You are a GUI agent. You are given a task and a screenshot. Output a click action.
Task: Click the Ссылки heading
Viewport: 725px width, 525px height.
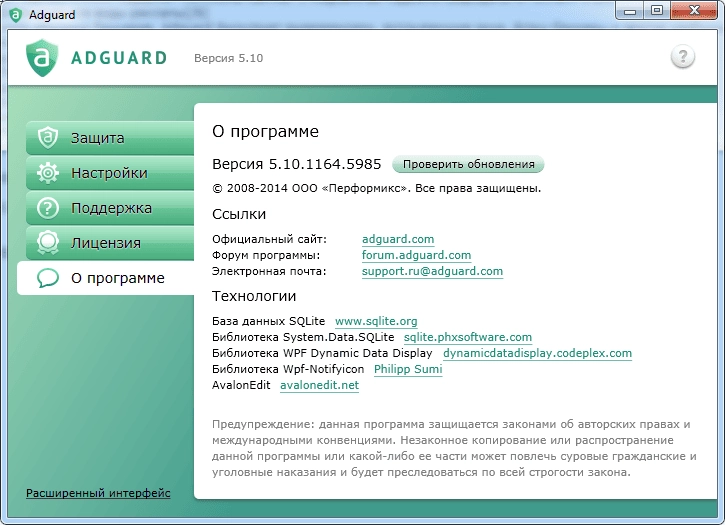pos(239,214)
